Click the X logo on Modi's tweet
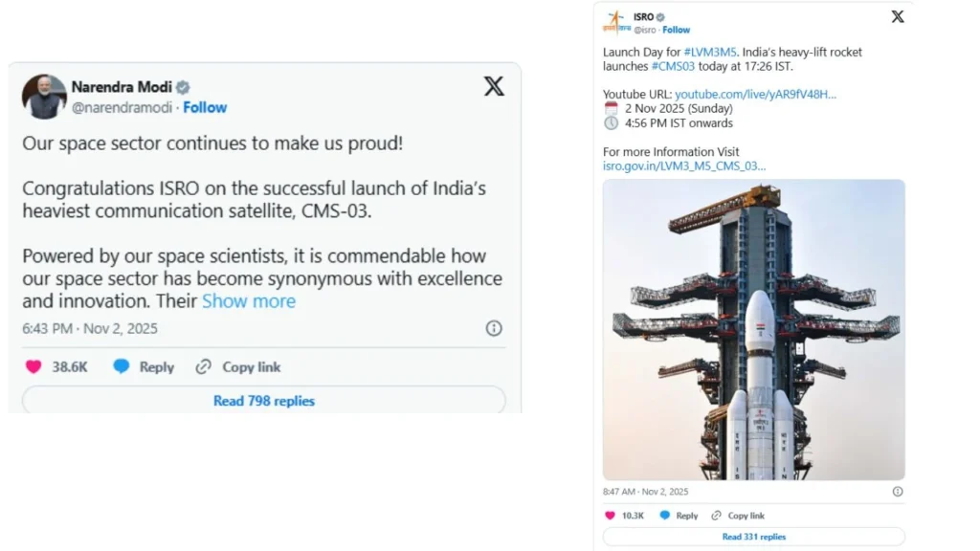Screen dimensions: 980x551 (493, 86)
